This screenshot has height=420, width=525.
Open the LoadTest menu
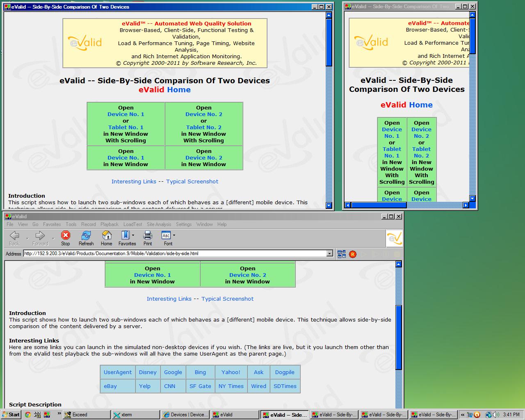133,224
